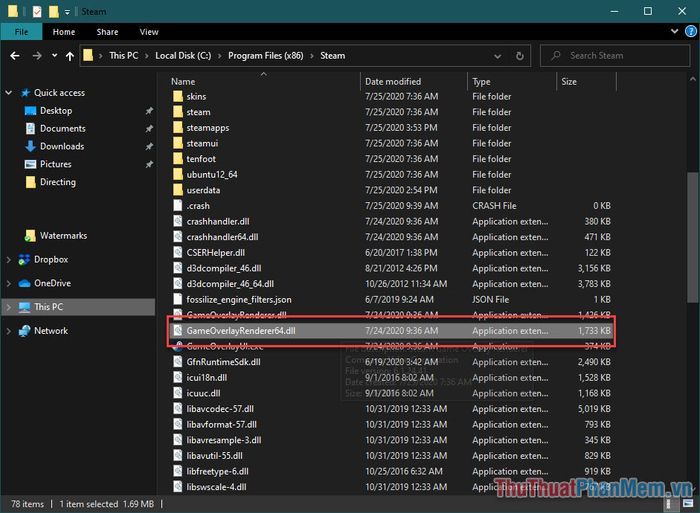Select the d3dcompiler_46.dll file icon
This screenshot has height=513, width=700.
[178, 268]
